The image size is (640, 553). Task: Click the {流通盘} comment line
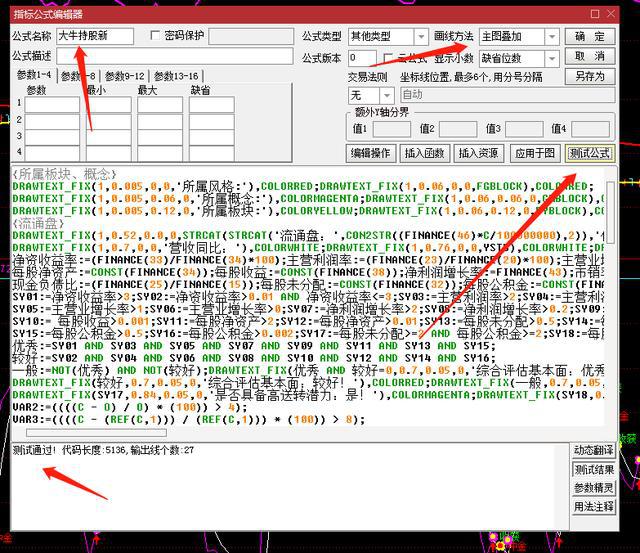[38, 224]
